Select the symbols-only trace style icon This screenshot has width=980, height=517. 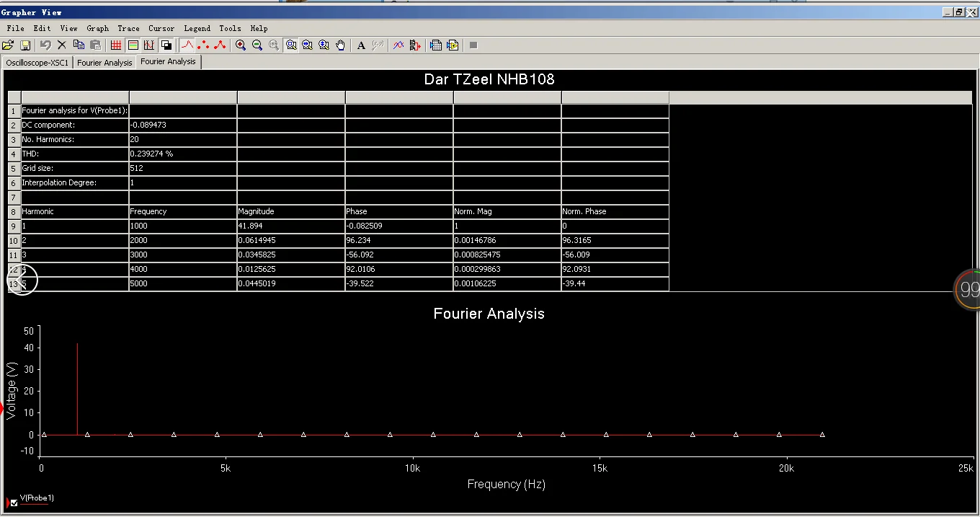[x=203, y=45]
